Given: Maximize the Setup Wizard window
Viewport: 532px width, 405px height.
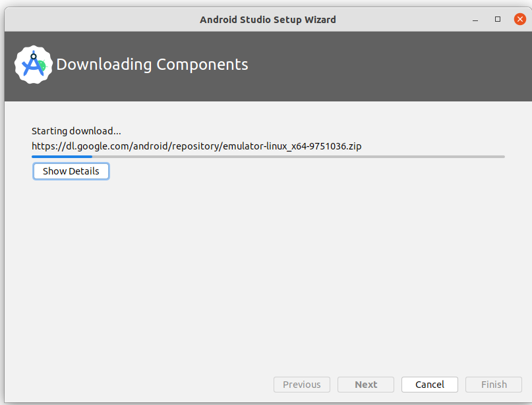Looking at the screenshot, I should coord(498,20).
